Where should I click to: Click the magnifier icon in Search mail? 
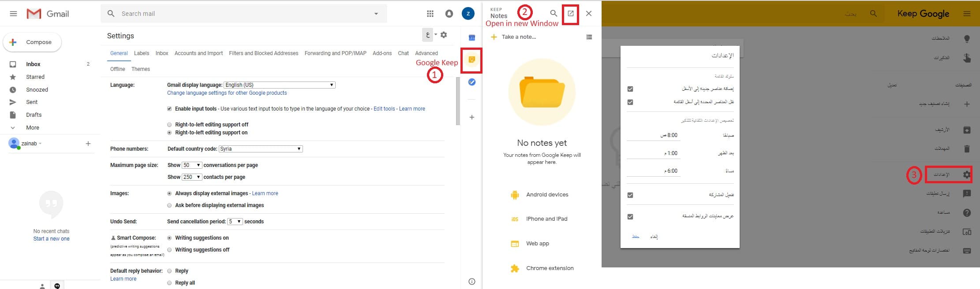[111, 14]
